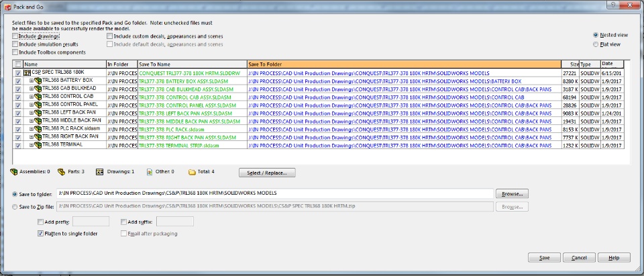644x276 pixels.
Task: Open Help for Pack and Go
Action: click(614, 258)
